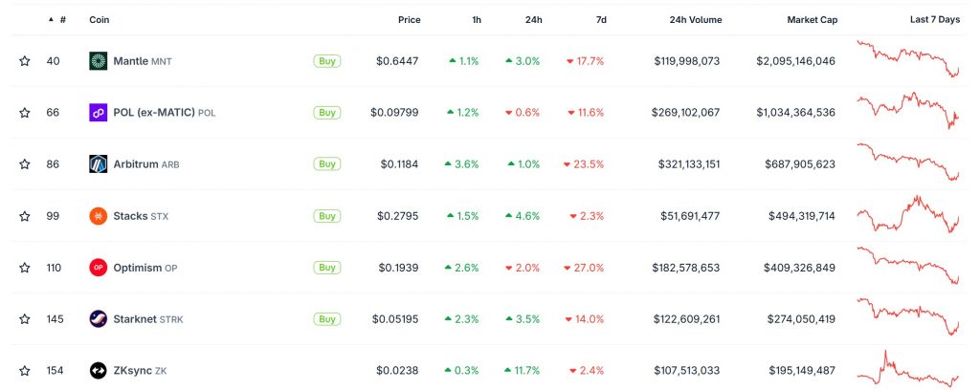
Task: Open the Stacks coin name link
Action: click(129, 216)
